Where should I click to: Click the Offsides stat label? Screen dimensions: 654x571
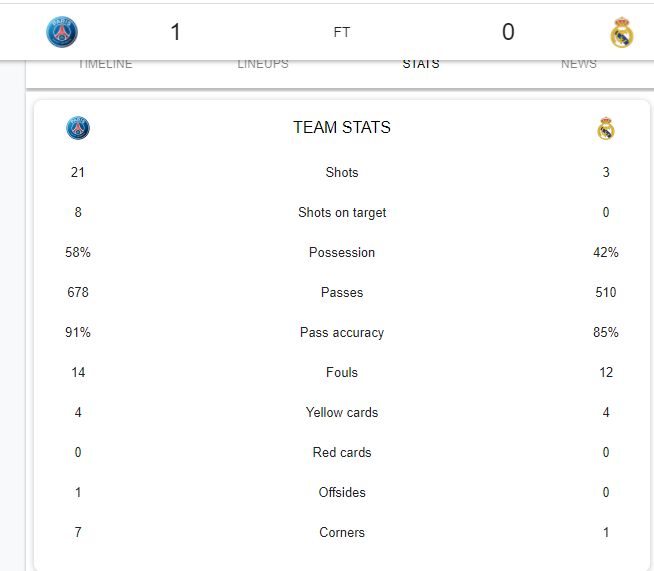click(342, 493)
